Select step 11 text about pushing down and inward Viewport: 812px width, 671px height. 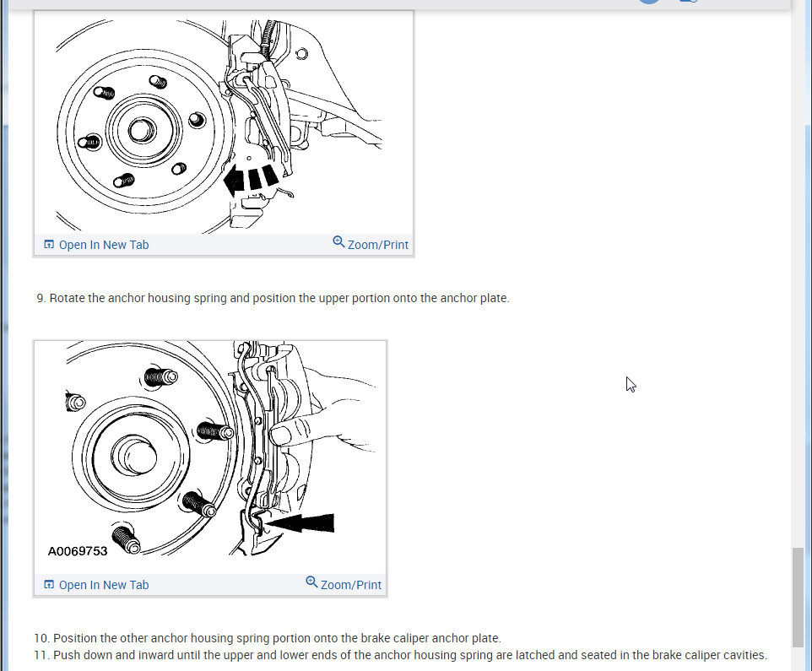[400, 655]
